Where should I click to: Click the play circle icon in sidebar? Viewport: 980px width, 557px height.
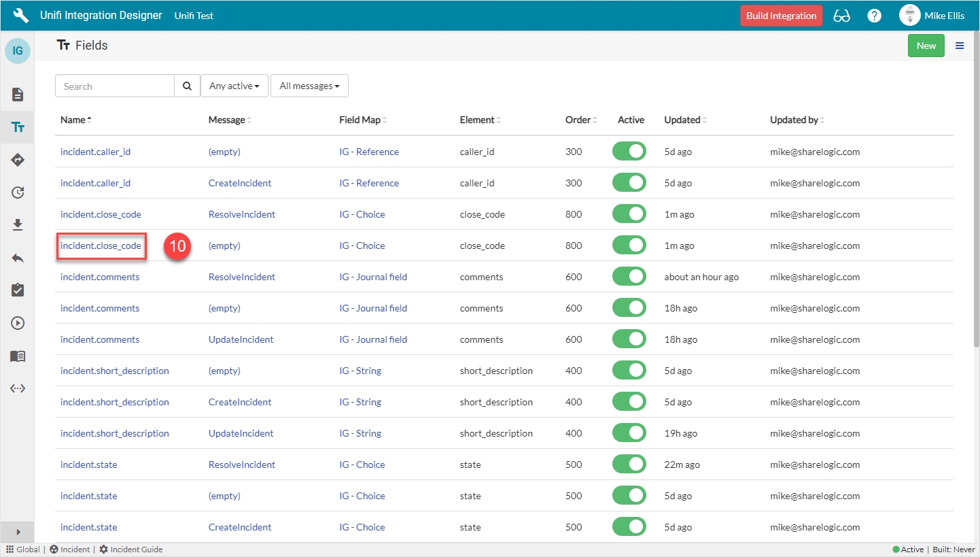[x=18, y=323]
